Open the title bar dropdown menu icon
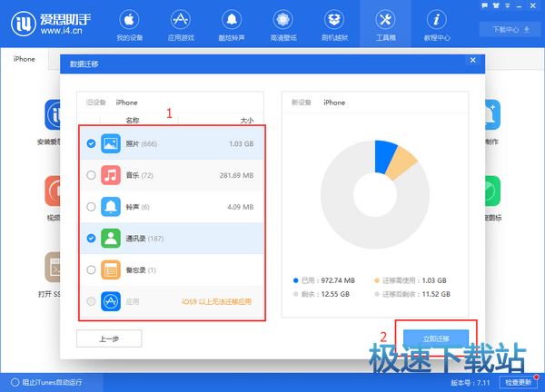This screenshot has height=392, width=545. [508, 5]
